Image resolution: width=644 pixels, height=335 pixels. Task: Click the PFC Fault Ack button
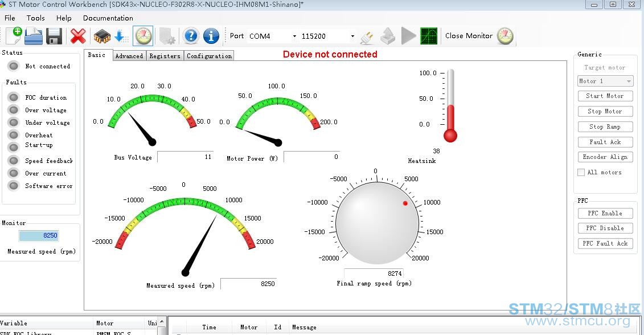point(605,243)
